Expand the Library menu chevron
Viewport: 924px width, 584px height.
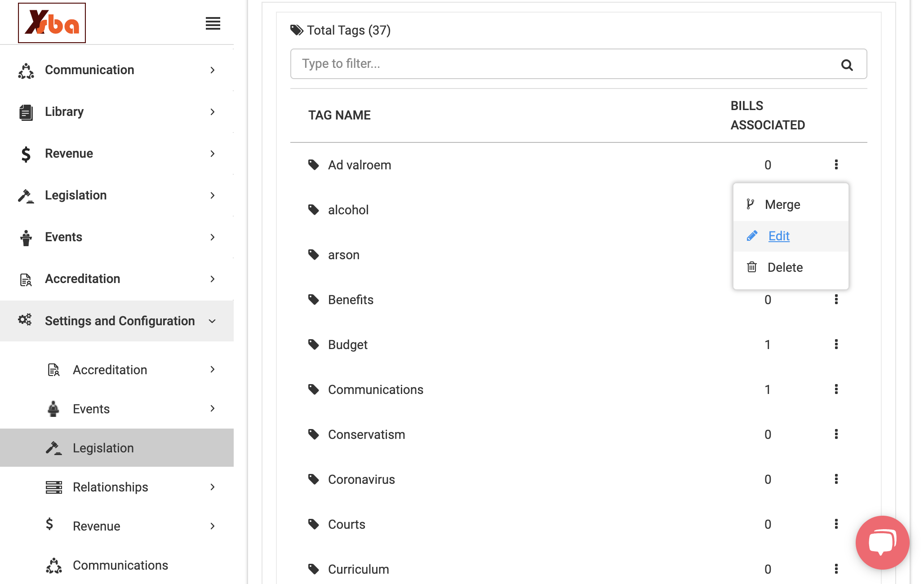(213, 112)
